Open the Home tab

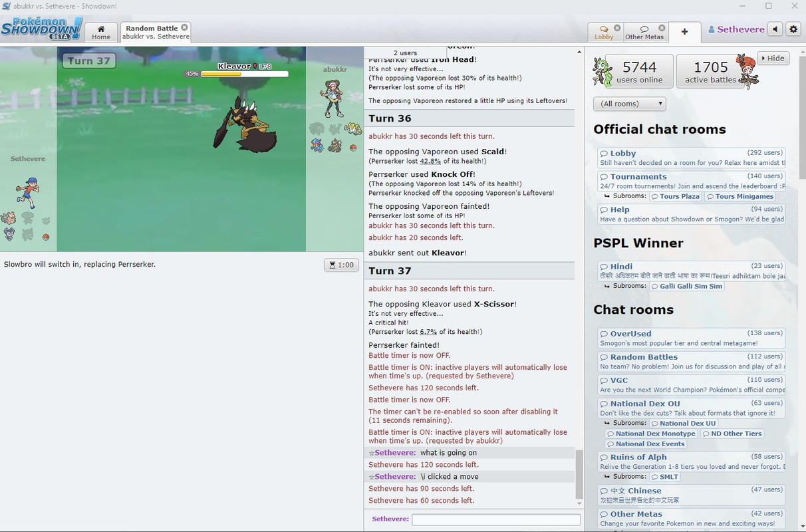(101, 32)
